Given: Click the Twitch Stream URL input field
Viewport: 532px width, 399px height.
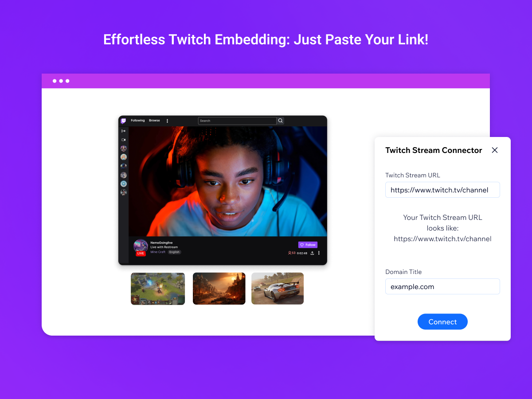Looking at the screenshot, I should coord(442,190).
